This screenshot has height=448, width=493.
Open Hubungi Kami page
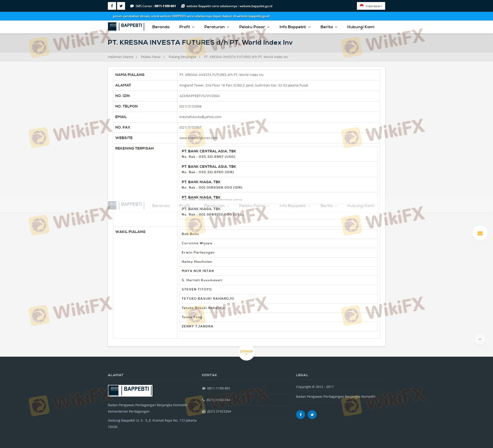pyautogui.click(x=361, y=27)
